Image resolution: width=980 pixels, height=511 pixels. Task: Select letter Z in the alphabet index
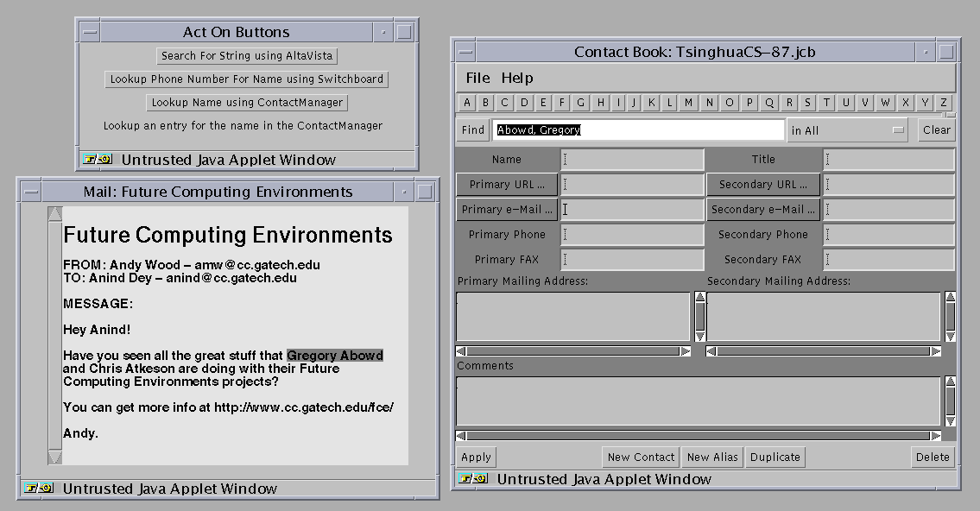click(x=944, y=103)
